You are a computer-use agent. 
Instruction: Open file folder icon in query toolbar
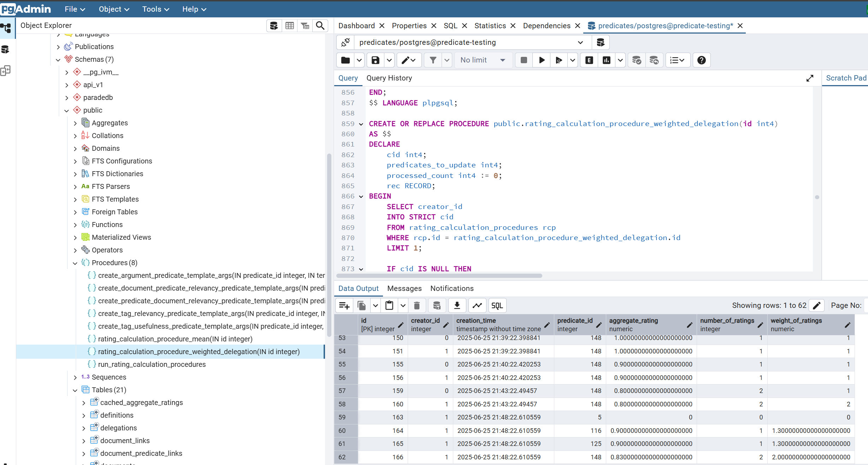pos(346,60)
